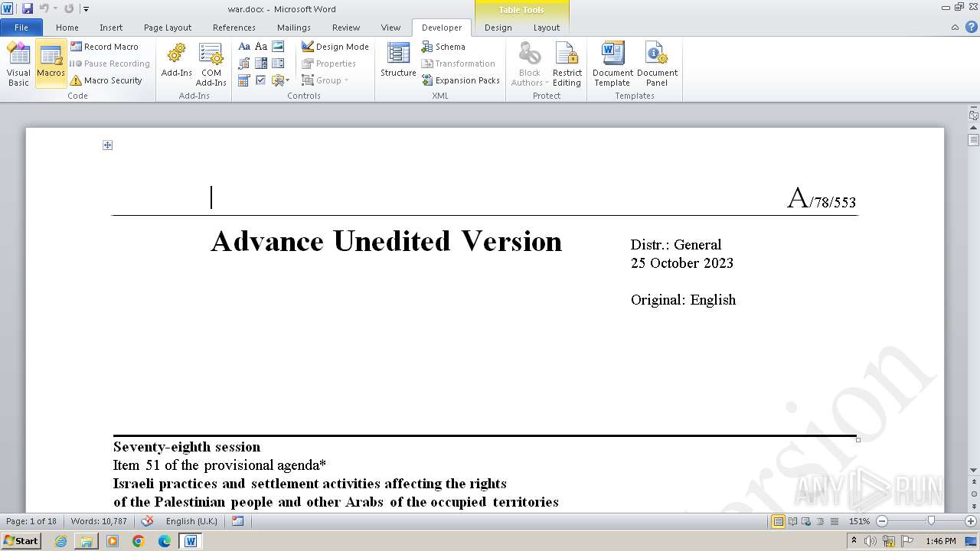Click the Schema button

tap(443, 47)
